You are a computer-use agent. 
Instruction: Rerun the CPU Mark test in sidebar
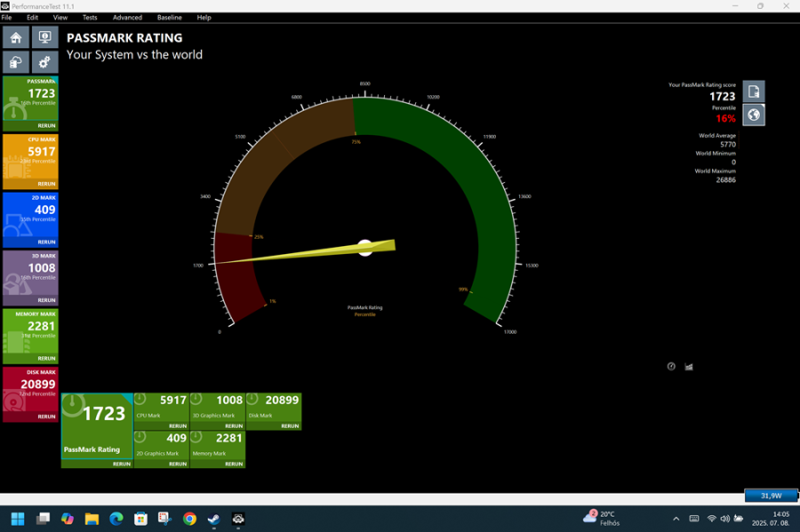46,184
